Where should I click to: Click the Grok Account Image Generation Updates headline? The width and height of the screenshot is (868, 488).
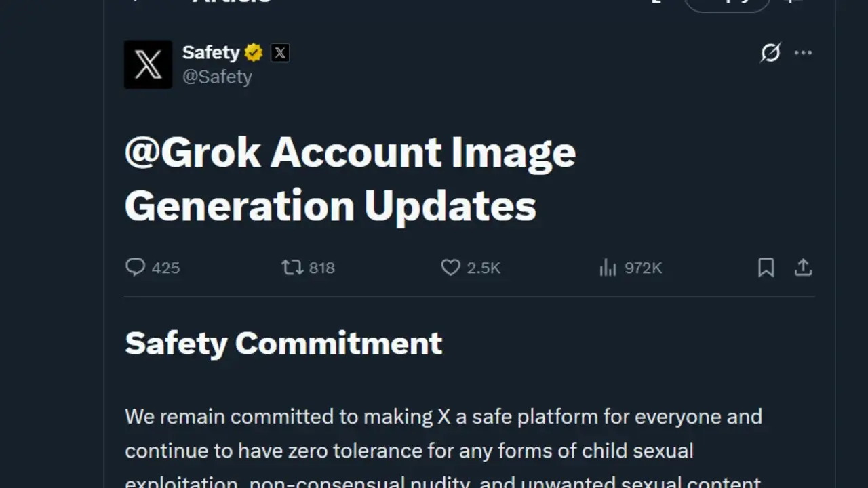coord(350,178)
